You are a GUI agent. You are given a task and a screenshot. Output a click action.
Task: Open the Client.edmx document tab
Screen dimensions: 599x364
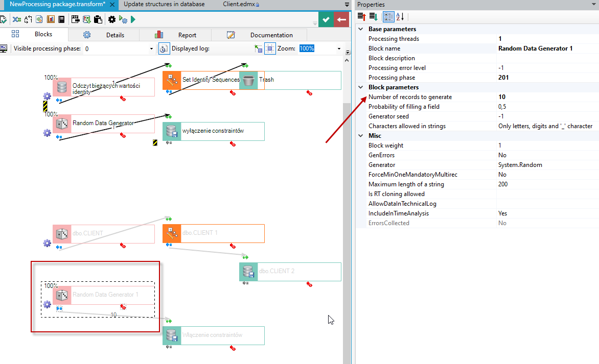(x=241, y=4)
